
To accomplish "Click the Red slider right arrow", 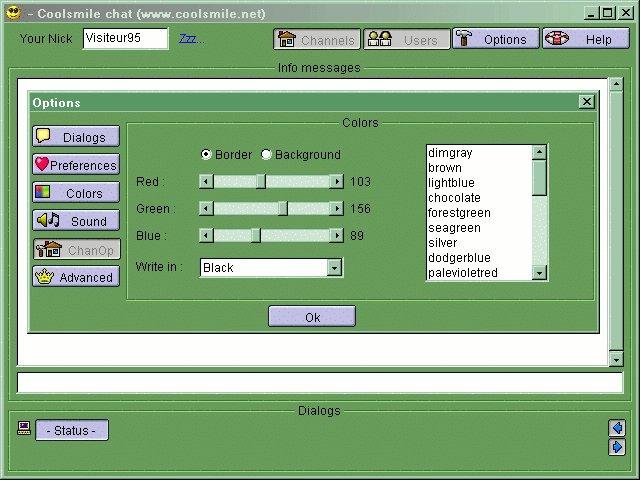I will [x=336, y=181].
